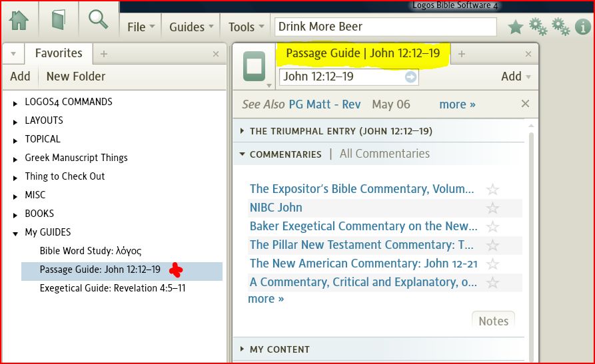The height and width of the screenshot is (364, 595).
Task: Expand the LOGOS4 COMMANDS folder
Action: 15,103
